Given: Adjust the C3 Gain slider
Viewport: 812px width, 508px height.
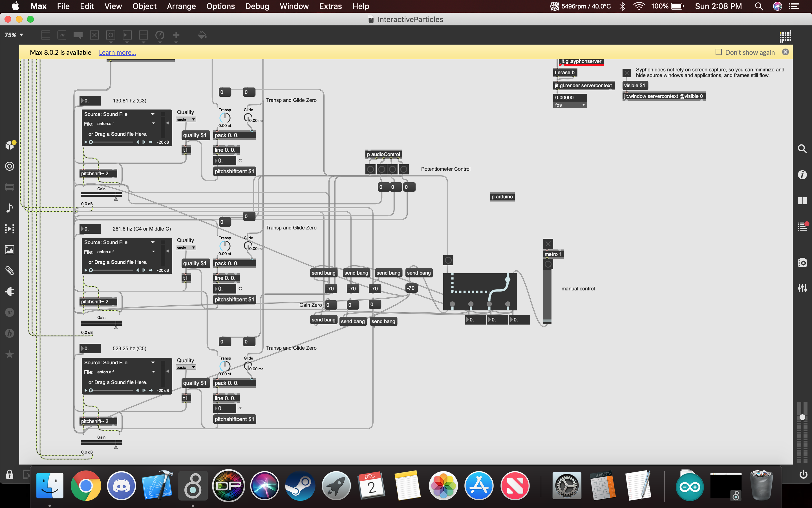Looking at the screenshot, I should (x=101, y=194).
